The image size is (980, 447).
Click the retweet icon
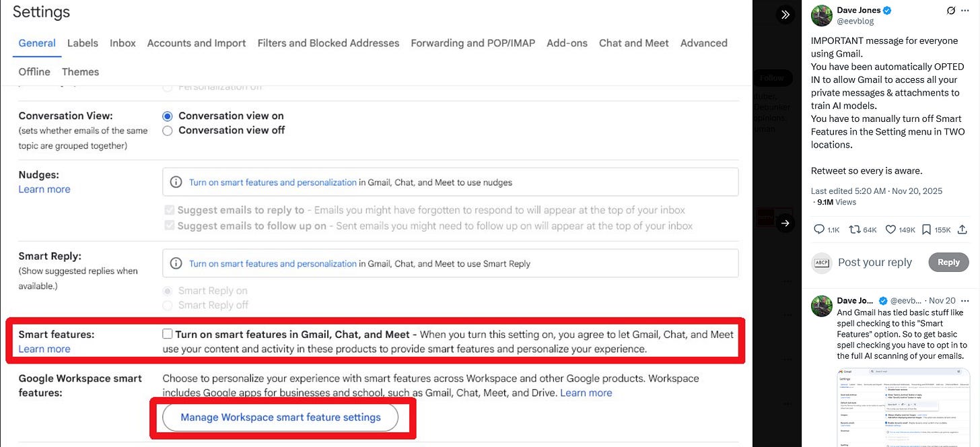[854, 230]
